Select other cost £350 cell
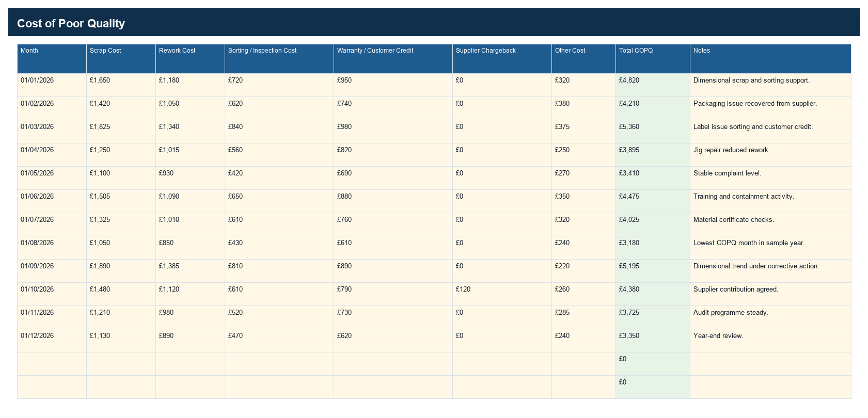This screenshot has width=868, height=418. (583, 201)
